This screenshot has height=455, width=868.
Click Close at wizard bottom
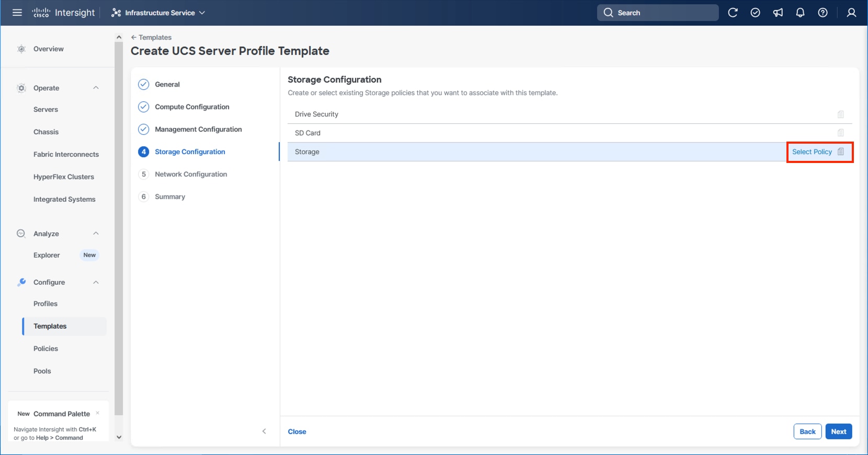[x=297, y=431]
